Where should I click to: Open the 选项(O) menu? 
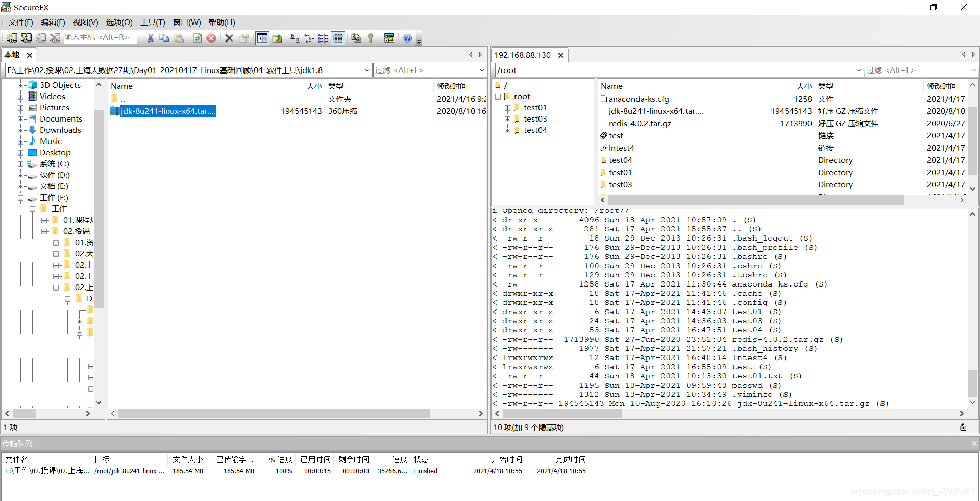point(119,22)
